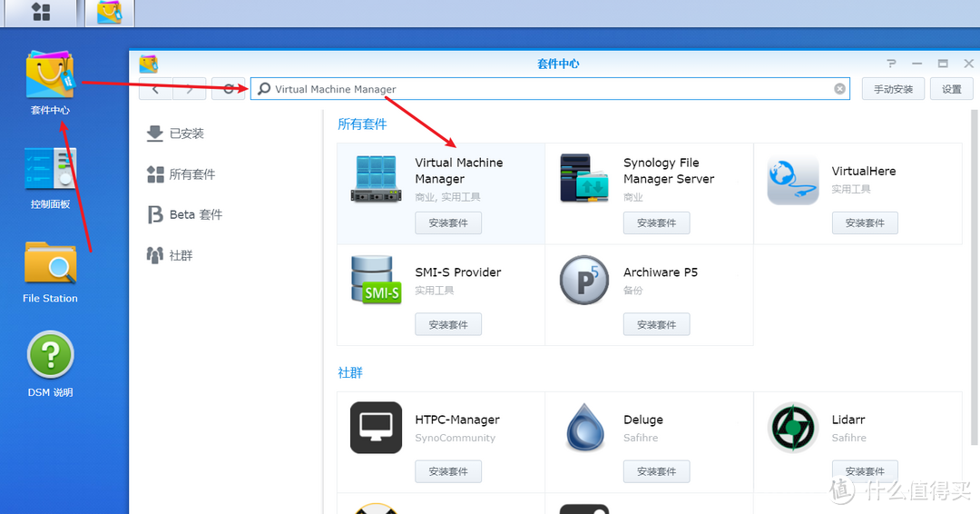The height and width of the screenshot is (514, 980).
Task: Clear the search field with X icon
Action: [x=839, y=89]
